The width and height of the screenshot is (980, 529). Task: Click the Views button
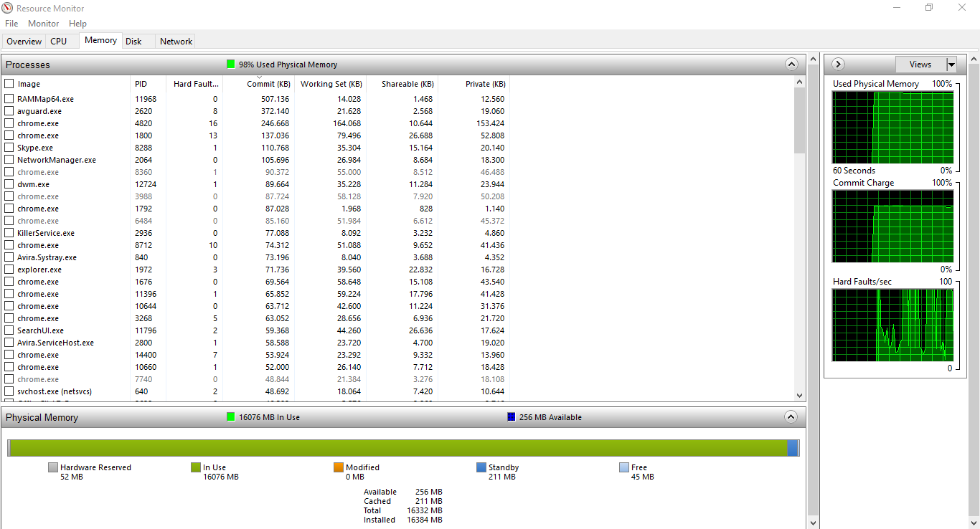tap(920, 64)
